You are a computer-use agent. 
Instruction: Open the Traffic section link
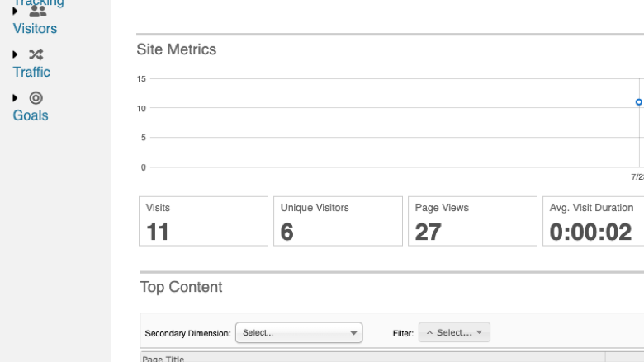pyautogui.click(x=31, y=72)
